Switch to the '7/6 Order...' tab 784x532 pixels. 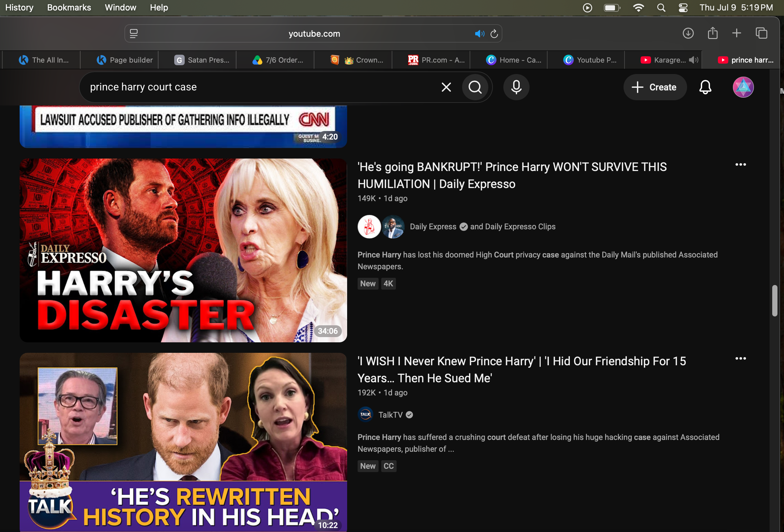275,60
